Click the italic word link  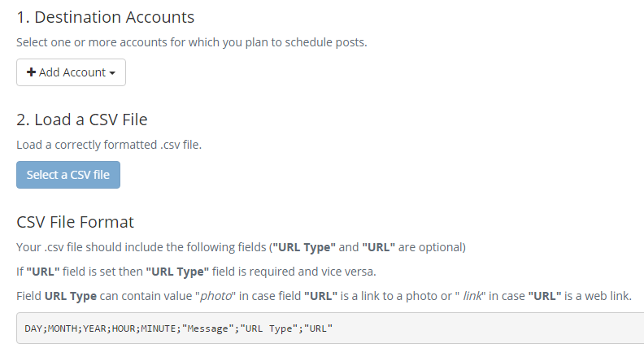[472, 295]
